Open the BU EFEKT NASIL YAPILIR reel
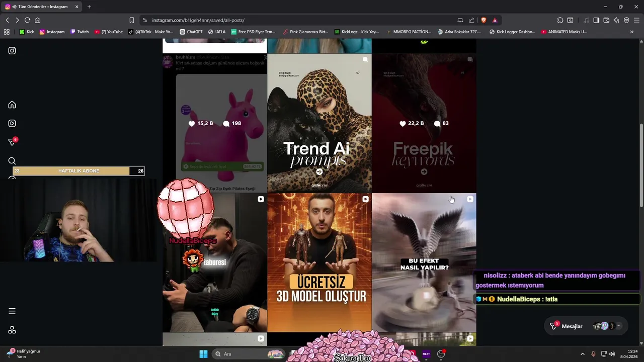 pos(424,262)
